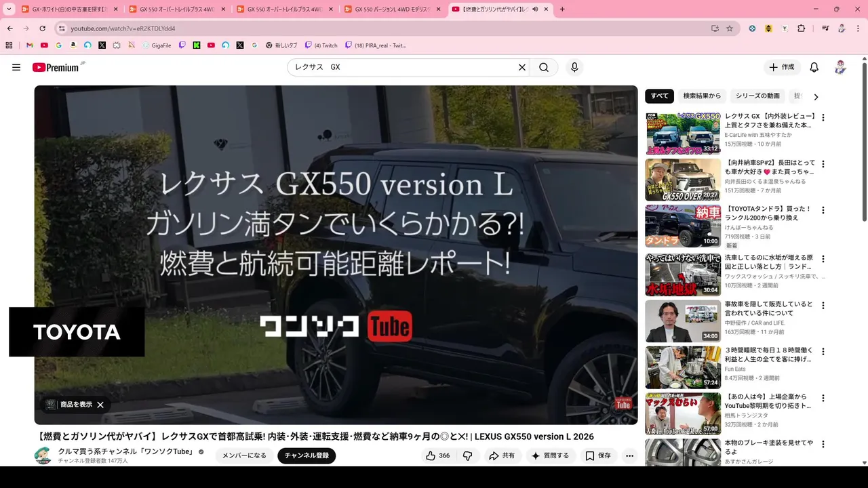This screenshot has height=488, width=868.
Task: Open YouTube notifications bell
Action: pos(814,67)
